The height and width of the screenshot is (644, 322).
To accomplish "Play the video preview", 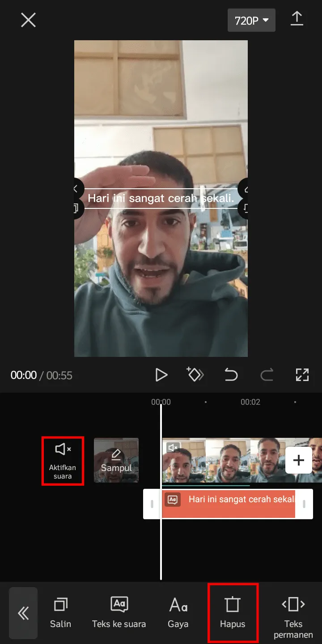I will 161,375.
